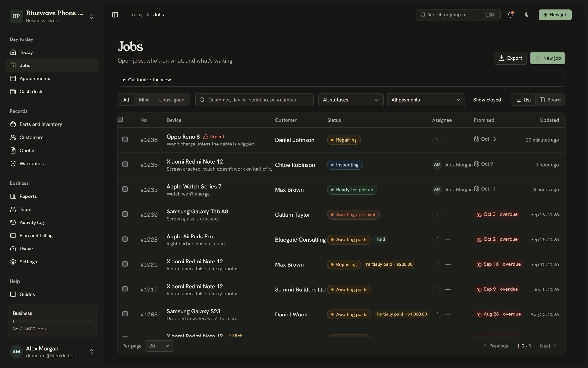Viewport: 588px width, 368px height.
Task: Open Parts and inventory box icon
Action: click(13, 124)
